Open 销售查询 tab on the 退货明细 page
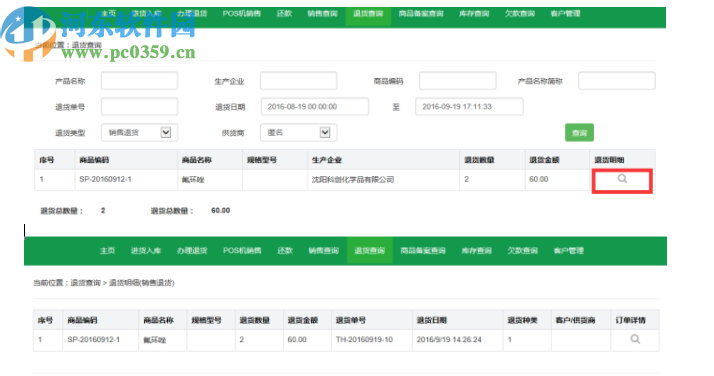Screen dimensions: 714x376 coord(323,250)
